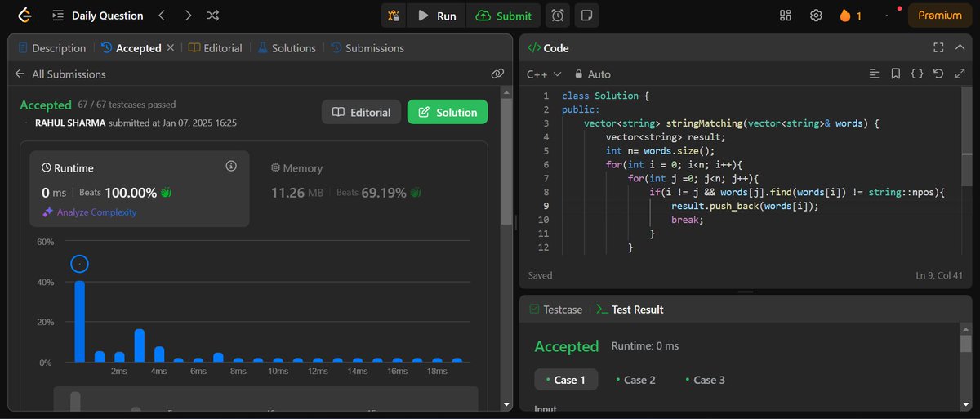The height and width of the screenshot is (419, 980).
Task: Open the timer alarm clock icon
Action: pos(558,16)
